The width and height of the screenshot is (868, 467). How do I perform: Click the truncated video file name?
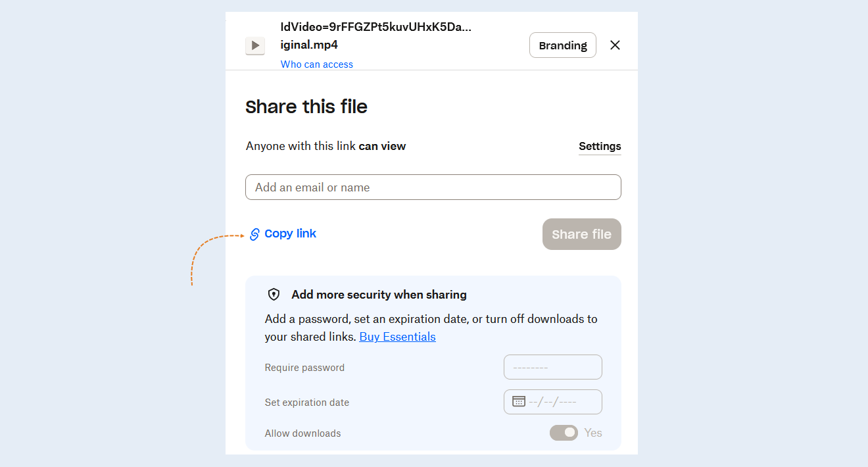[376, 36]
